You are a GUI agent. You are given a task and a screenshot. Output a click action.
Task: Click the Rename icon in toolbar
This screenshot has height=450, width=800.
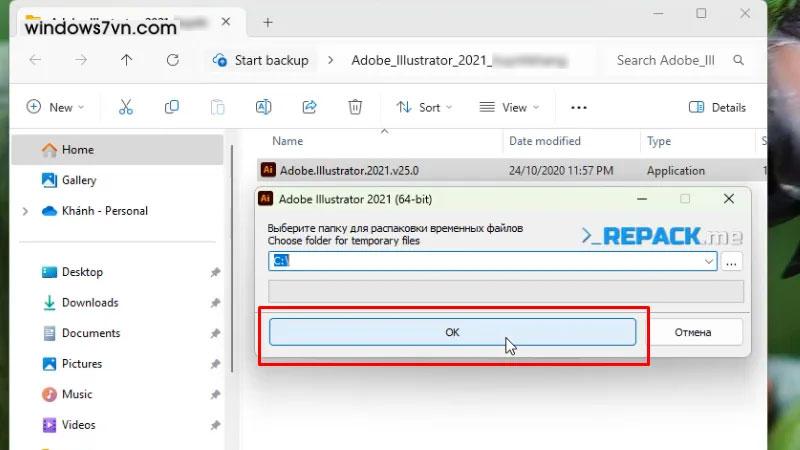264,107
